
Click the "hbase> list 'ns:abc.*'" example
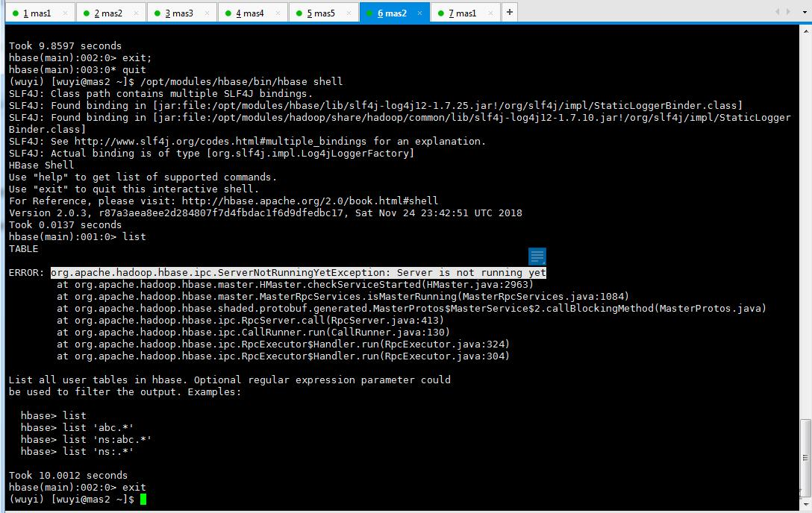pos(86,440)
